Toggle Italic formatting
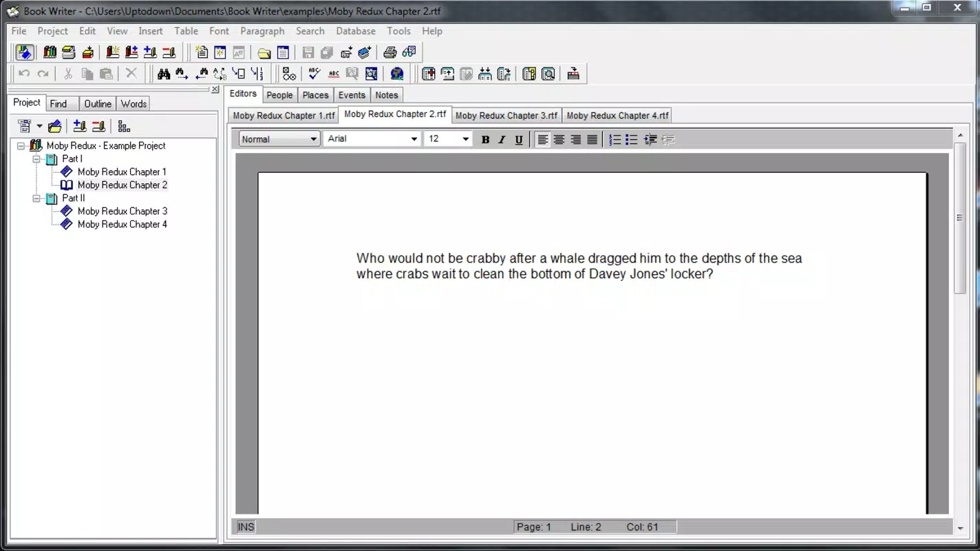The image size is (980, 551). tap(502, 140)
